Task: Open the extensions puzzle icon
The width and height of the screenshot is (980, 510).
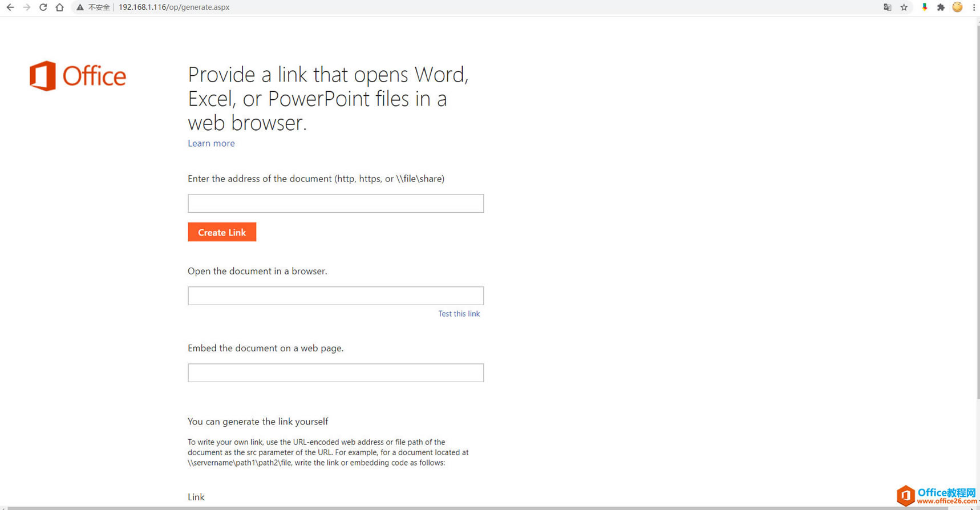Action: (x=941, y=7)
